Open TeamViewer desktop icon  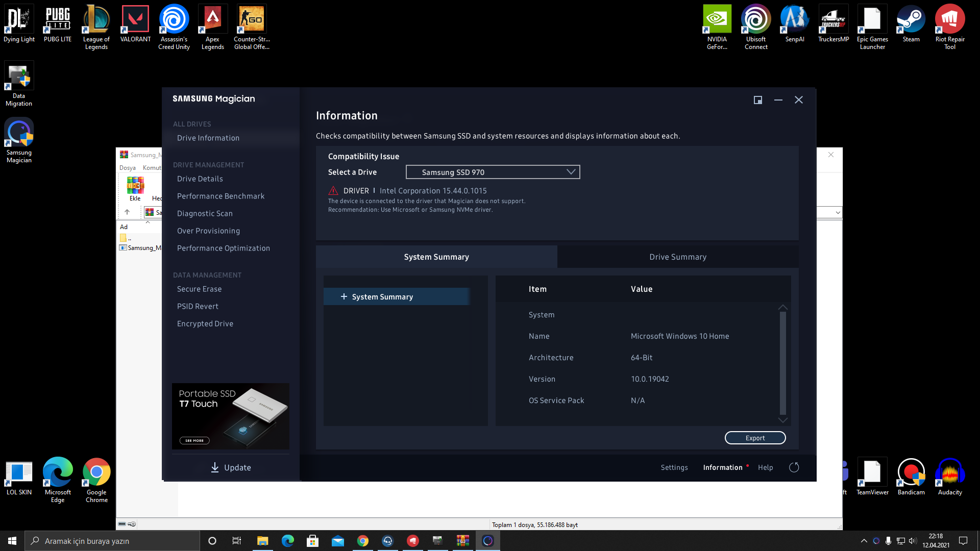[872, 477]
